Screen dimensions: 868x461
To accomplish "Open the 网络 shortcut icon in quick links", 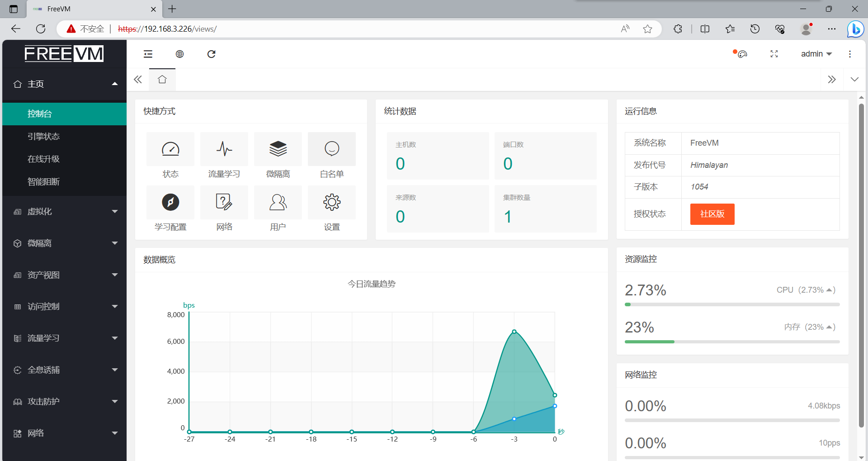I will pyautogui.click(x=224, y=202).
